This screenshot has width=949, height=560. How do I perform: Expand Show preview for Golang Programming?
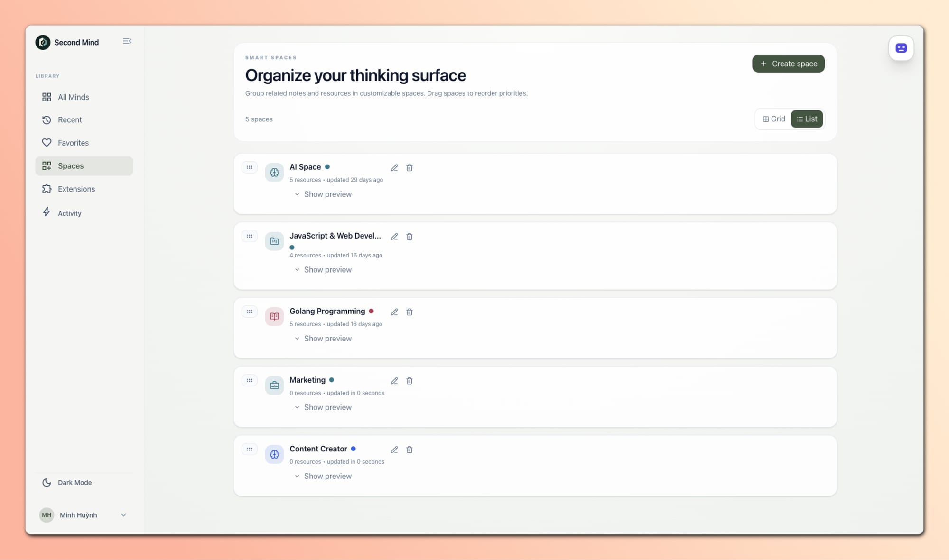[323, 339]
